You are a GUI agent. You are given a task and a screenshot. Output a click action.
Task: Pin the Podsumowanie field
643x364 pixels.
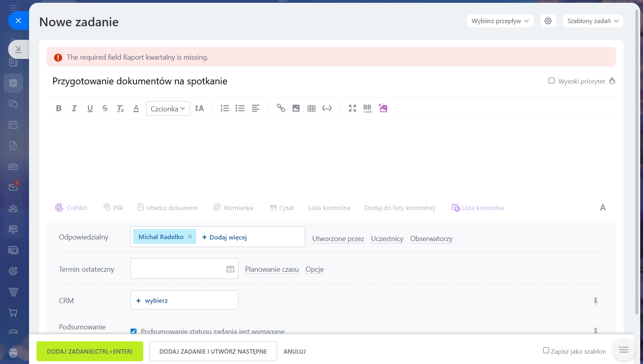click(596, 330)
